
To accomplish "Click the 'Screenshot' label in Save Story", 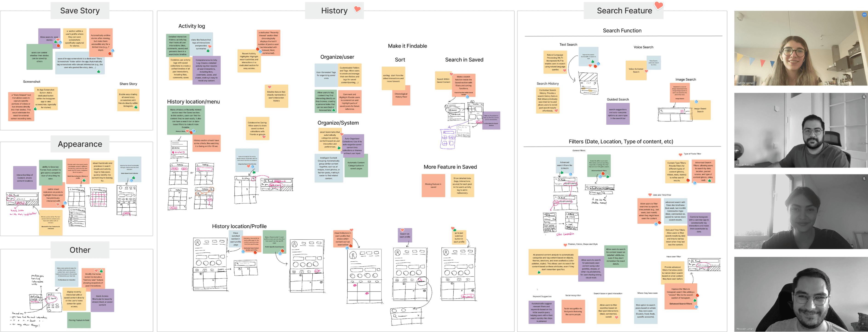I will (31, 82).
